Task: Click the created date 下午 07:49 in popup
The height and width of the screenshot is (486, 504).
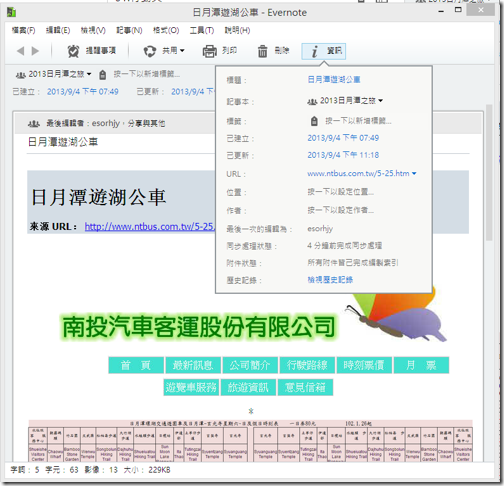Action: tap(343, 138)
